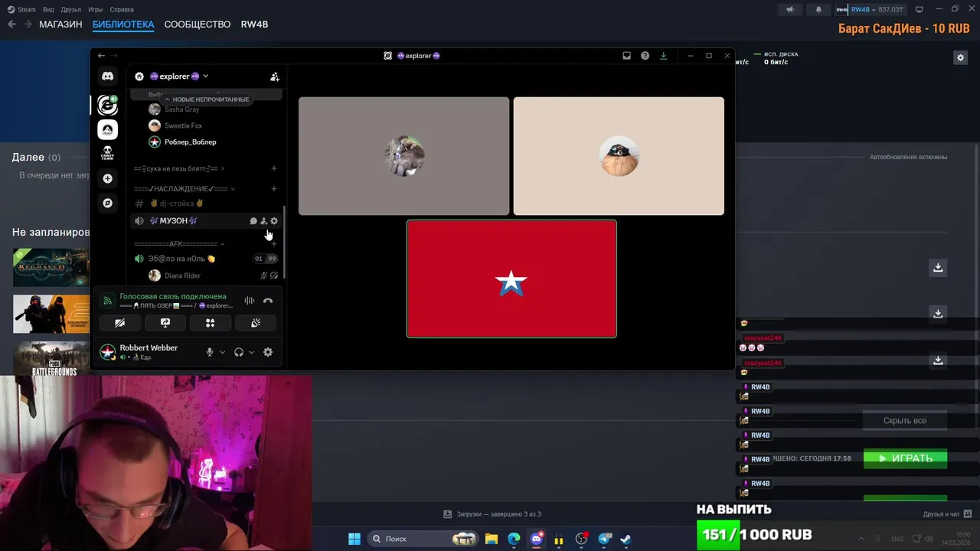Click Discord download update icon
Image resolution: width=980 pixels, height=551 pixels.
[x=663, y=56]
